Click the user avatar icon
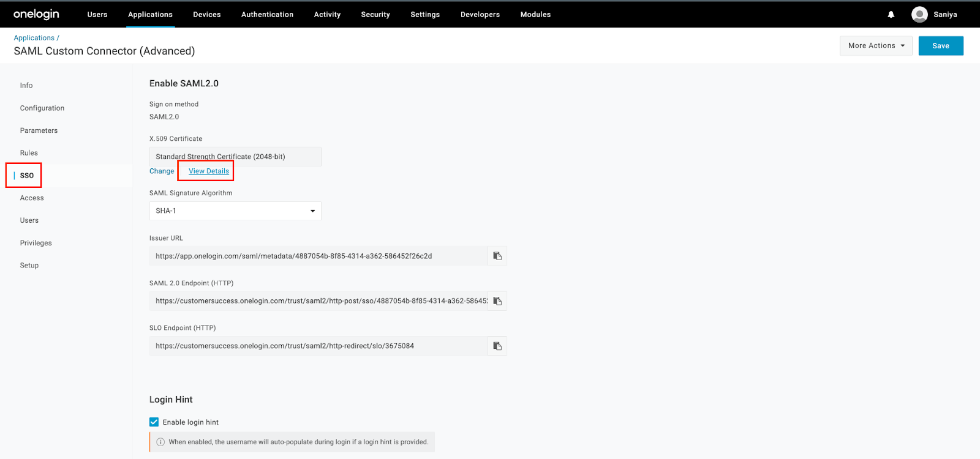 (919, 15)
